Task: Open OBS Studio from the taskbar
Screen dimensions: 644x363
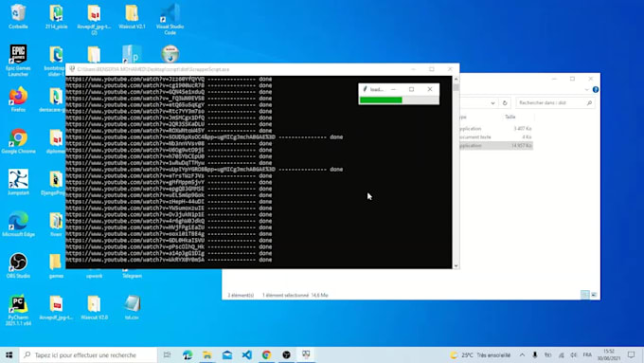Action: click(x=286, y=354)
